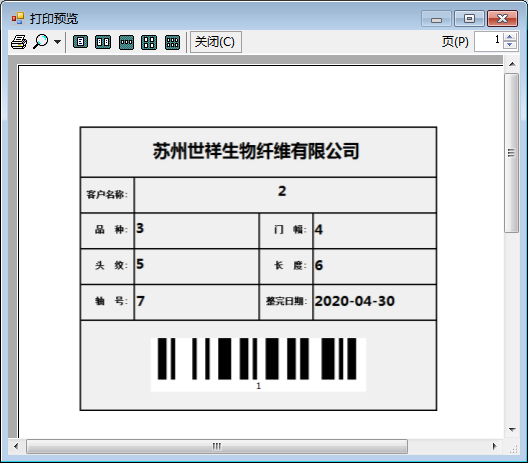Open the zoom level dropdown arrow
528x463 pixels.
[x=58, y=42]
